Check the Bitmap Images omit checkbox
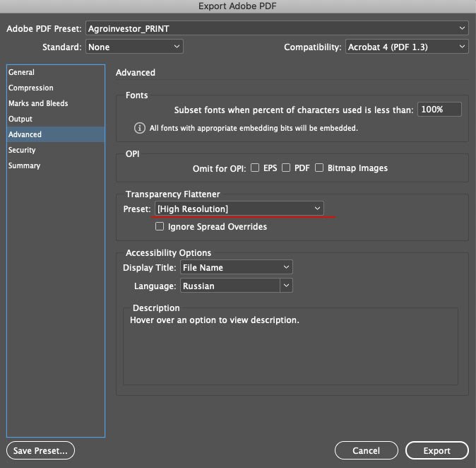The width and height of the screenshot is (476, 468). tap(319, 168)
